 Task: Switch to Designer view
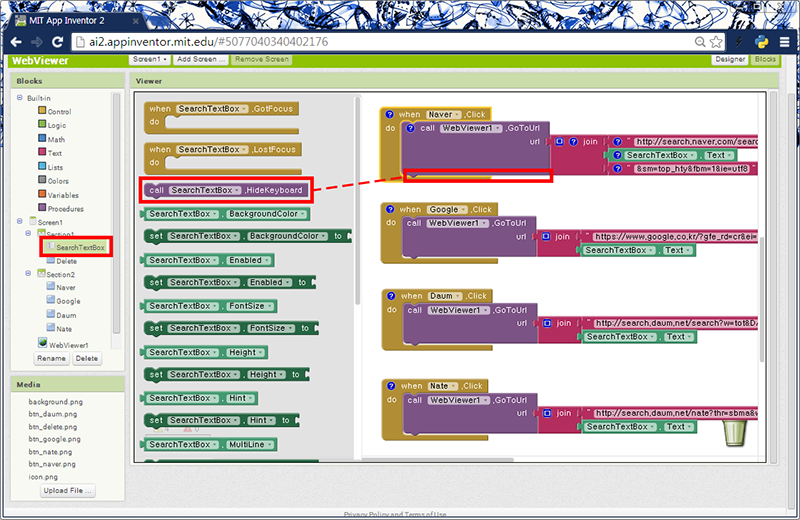pyautogui.click(x=730, y=59)
